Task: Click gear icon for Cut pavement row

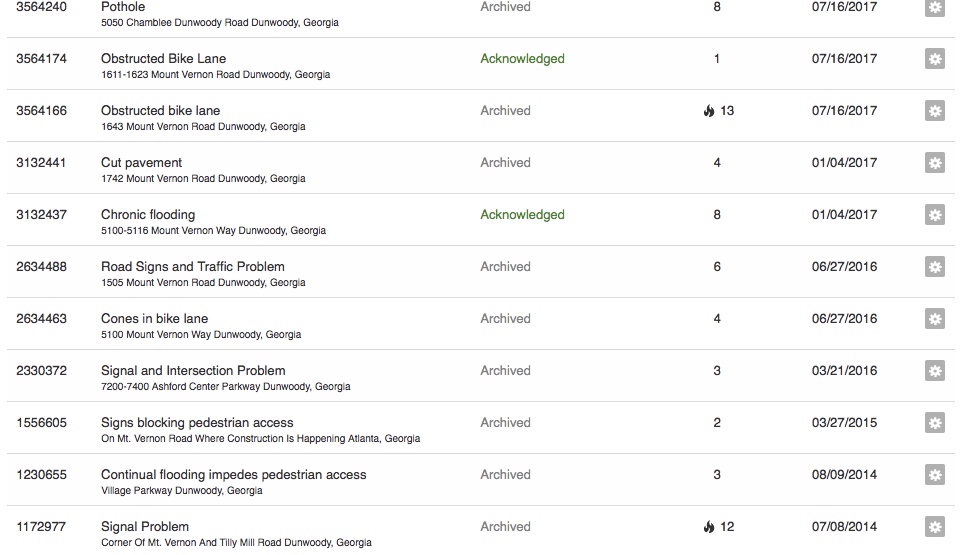Action: coord(934,163)
